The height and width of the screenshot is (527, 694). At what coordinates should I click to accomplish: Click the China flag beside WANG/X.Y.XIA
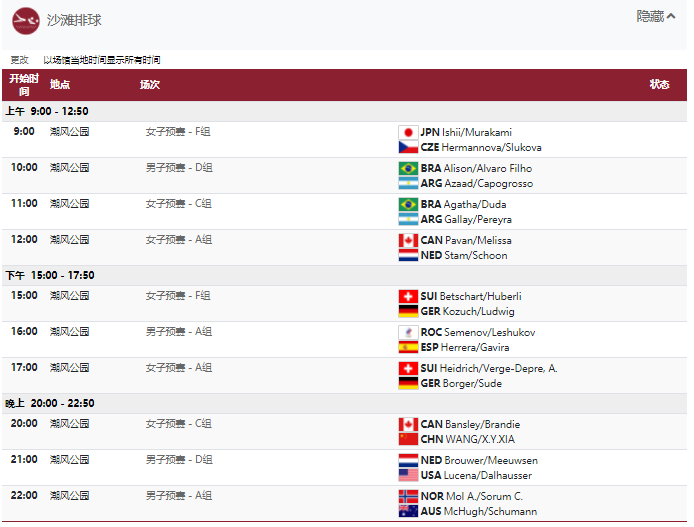click(408, 439)
